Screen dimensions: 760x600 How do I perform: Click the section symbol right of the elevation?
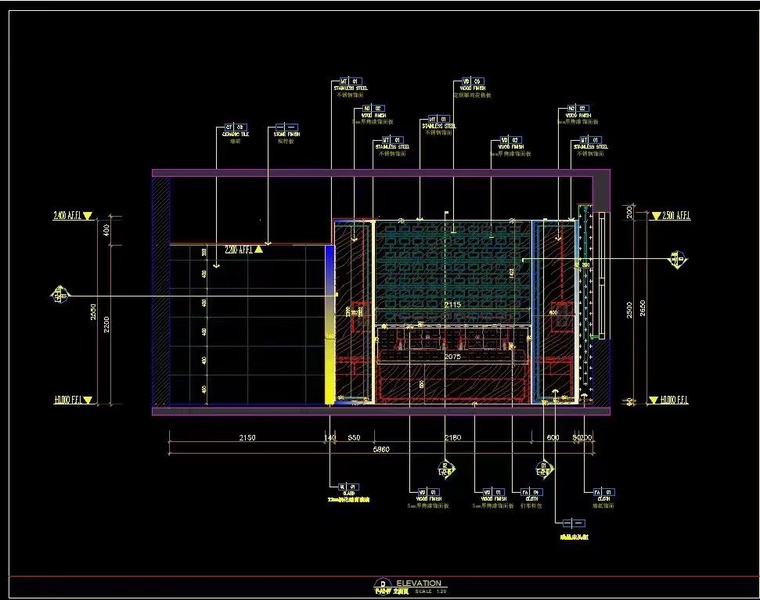pos(677,260)
